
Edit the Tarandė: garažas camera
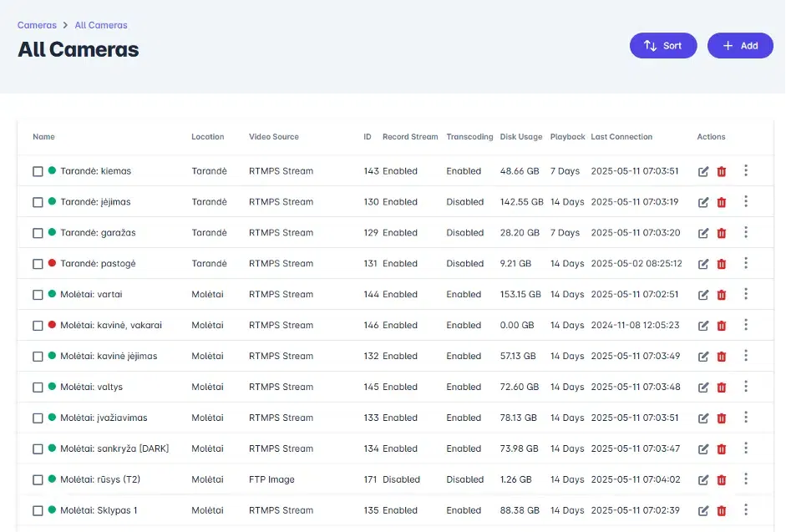tap(703, 232)
